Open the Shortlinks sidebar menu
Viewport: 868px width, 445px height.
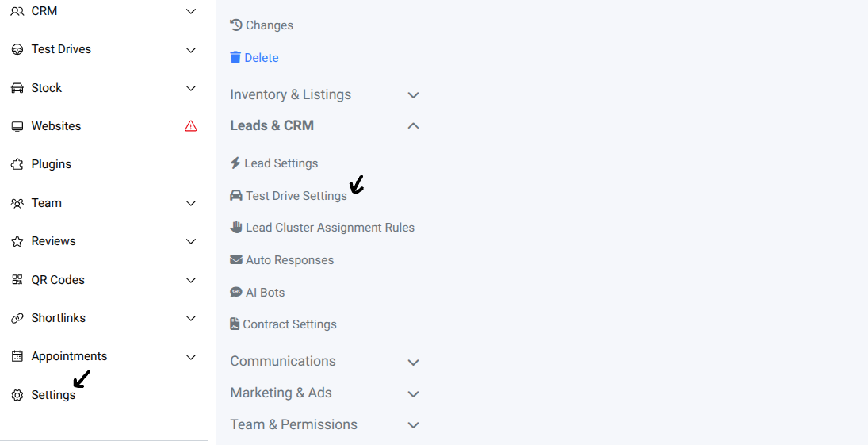(x=59, y=318)
